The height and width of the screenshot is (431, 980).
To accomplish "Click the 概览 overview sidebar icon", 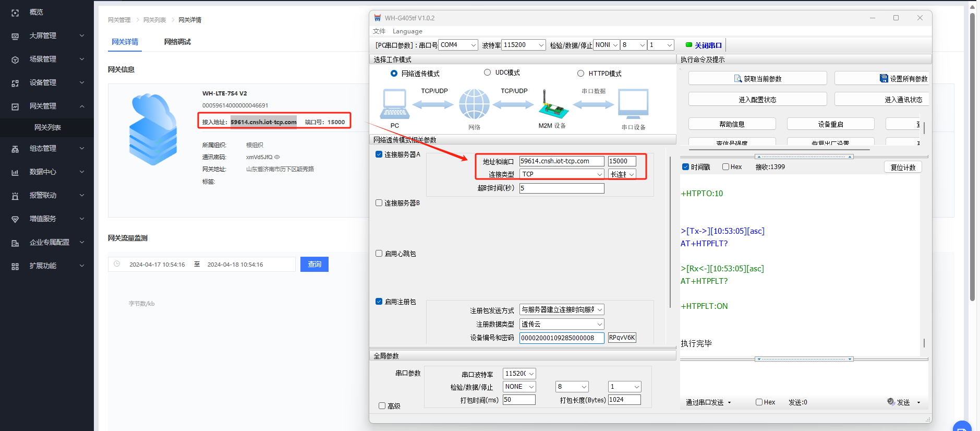I will (x=15, y=13).
